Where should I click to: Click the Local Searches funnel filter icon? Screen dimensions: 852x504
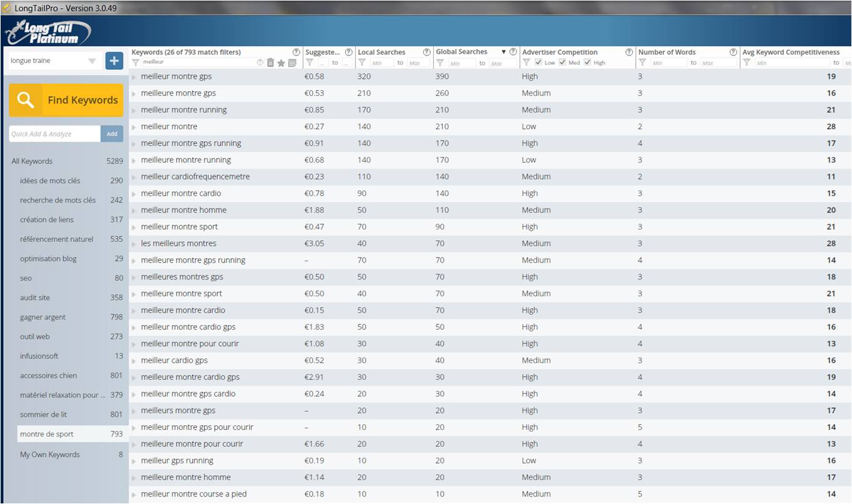click(362, 63)
